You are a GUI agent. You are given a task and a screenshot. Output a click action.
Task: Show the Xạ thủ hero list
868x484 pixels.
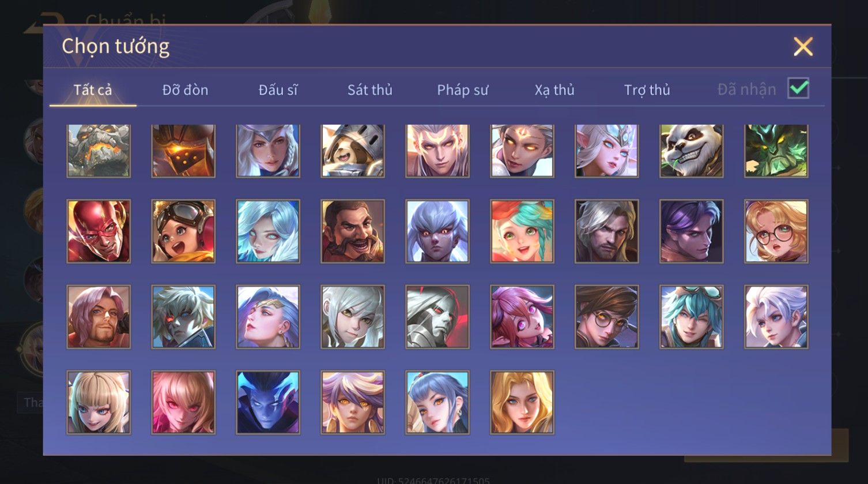click(554, 90)
